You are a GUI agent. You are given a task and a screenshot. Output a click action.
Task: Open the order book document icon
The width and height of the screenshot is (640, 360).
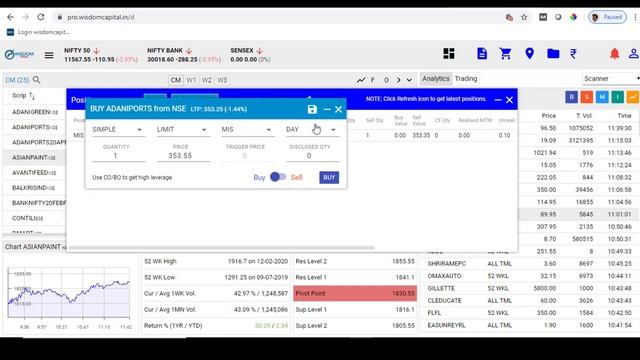[482, 53]
